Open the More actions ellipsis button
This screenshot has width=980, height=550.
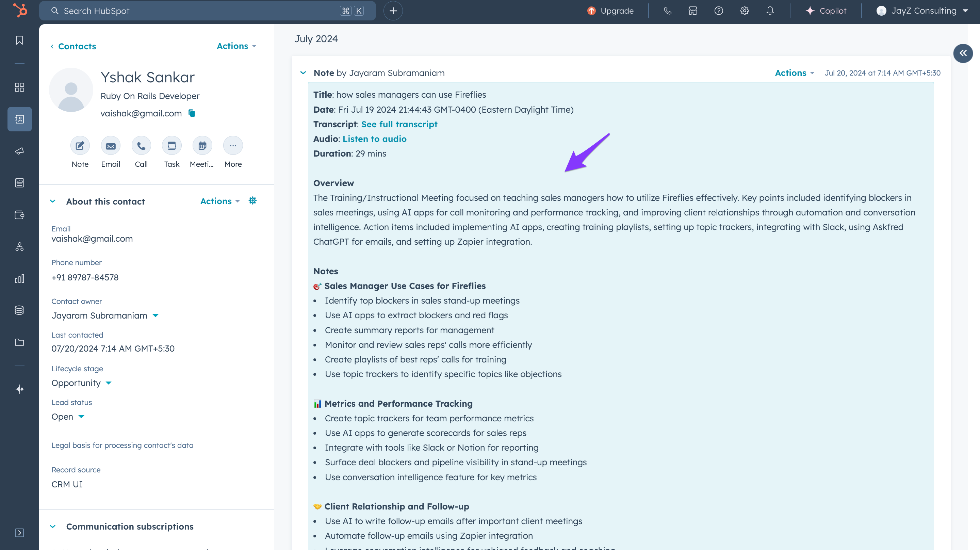(x=233, y=145)
